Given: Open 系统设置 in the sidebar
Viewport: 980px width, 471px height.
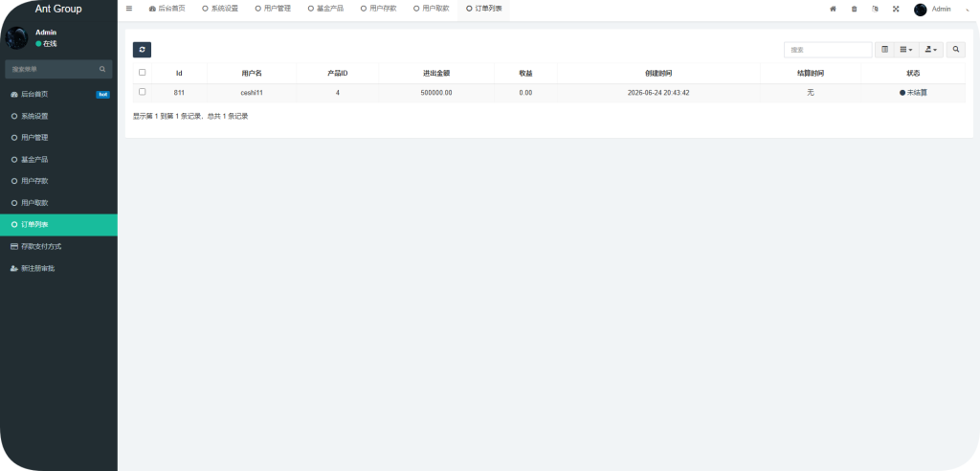Looking at the screenshot, I should pyautogui.click(x=58, y=117).
